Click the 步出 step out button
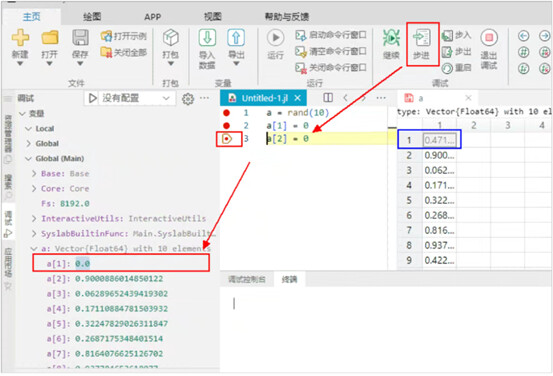 [x=456, y=52]
